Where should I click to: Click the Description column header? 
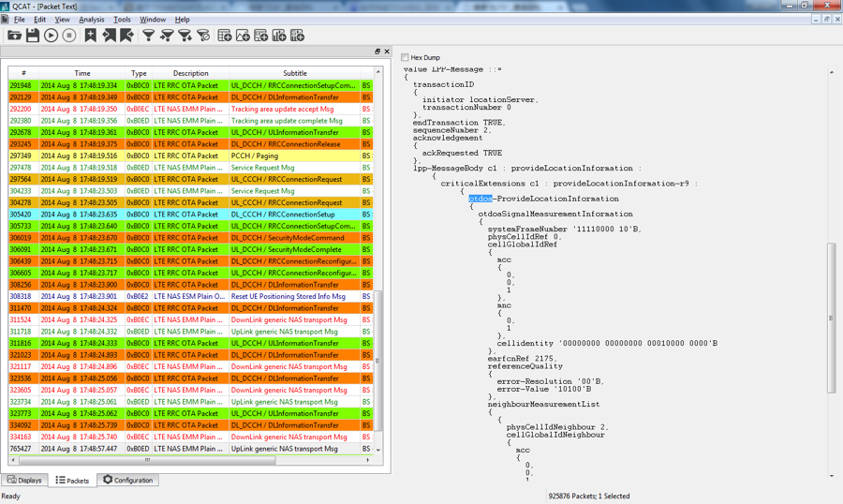(x=191, y=73)
